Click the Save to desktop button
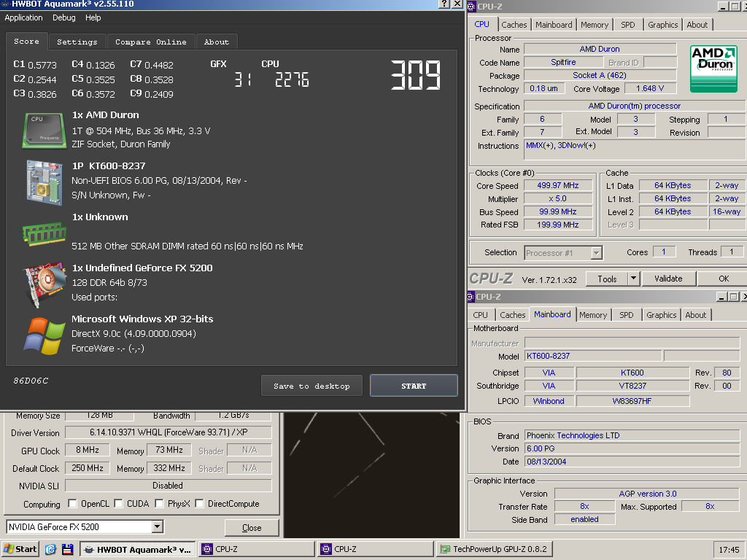 (x=311, y=386)
